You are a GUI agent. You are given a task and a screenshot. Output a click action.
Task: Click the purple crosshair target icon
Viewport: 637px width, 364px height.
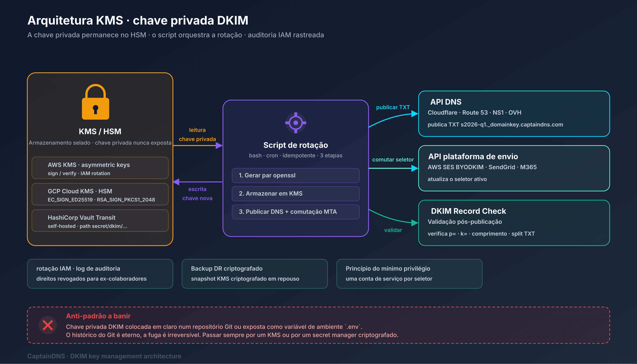coord(296,123)
